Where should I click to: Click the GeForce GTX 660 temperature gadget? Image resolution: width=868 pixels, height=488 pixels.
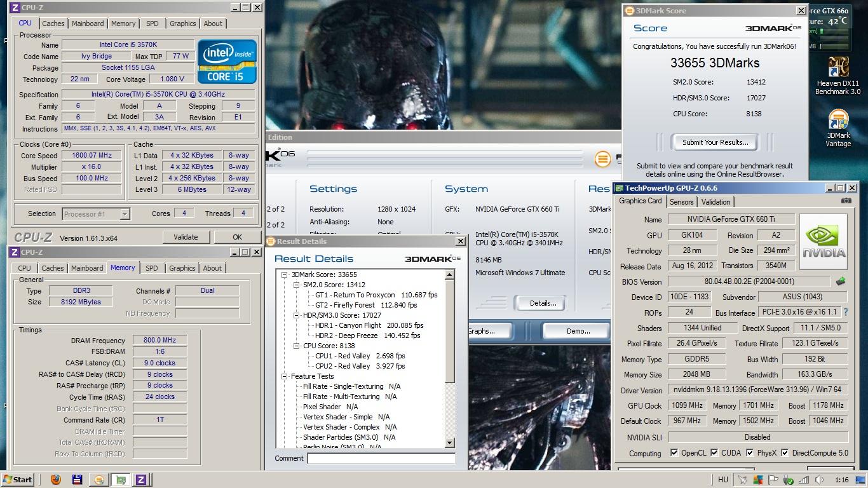829,27
